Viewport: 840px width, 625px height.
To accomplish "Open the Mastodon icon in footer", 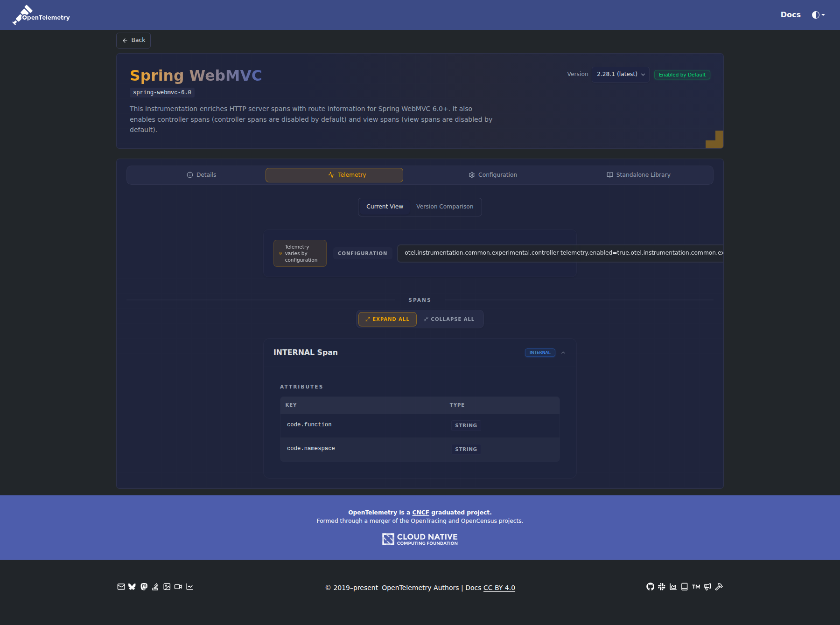I will (144, 587).
